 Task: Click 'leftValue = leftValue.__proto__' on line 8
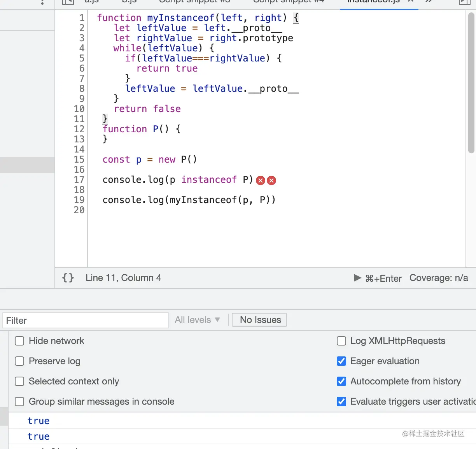point(212,89)
